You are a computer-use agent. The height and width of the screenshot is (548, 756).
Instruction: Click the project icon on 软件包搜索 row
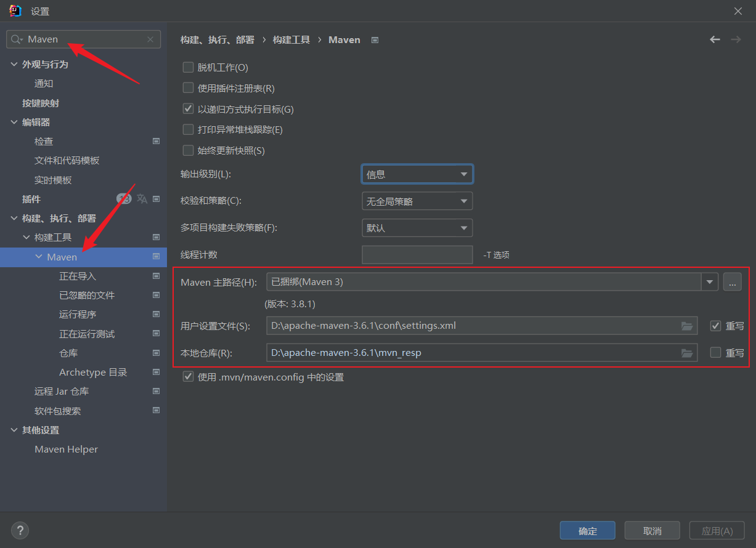[x=156, y=411]
